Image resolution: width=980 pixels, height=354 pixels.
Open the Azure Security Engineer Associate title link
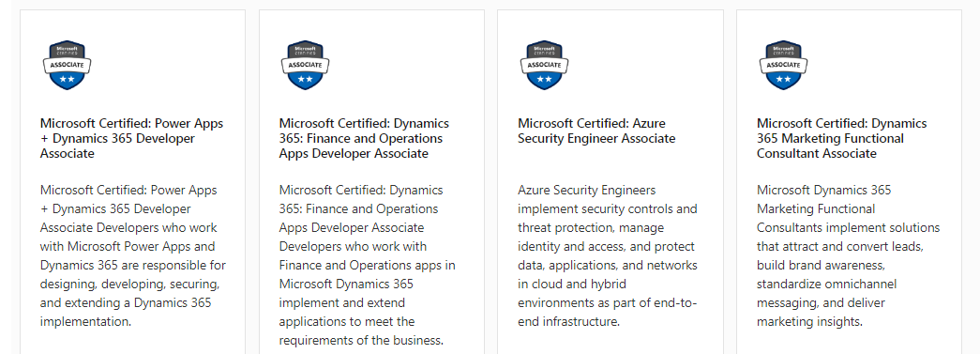596,131
